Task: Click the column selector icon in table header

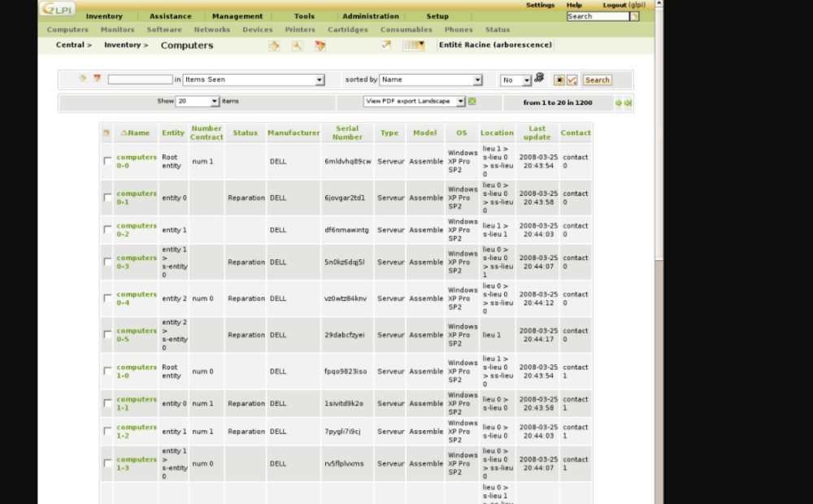Action: [107, 133]
